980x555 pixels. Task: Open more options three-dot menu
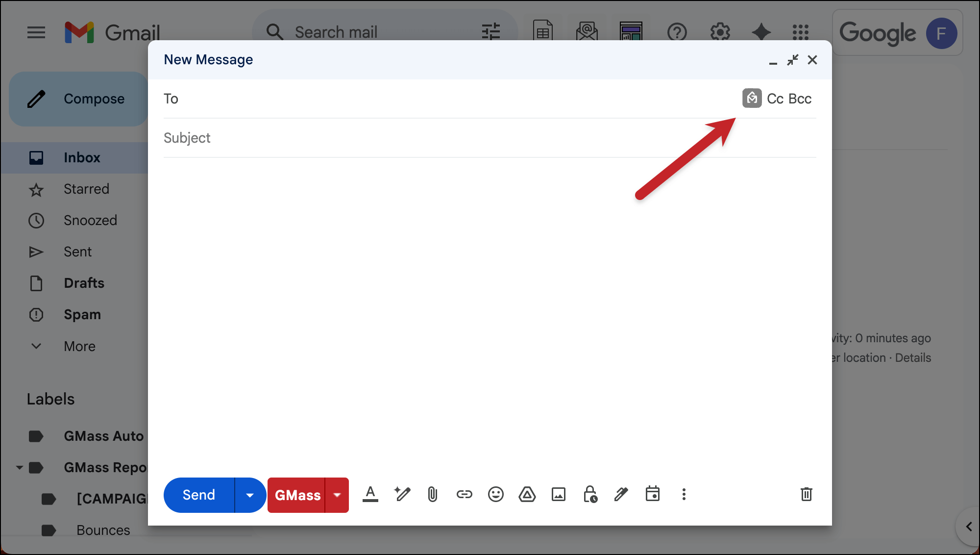(684, 494)
